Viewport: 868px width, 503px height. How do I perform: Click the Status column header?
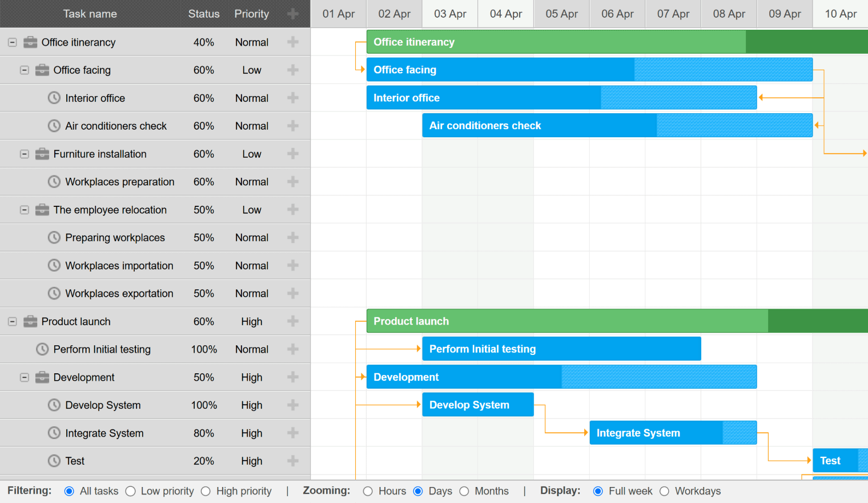pos(204,14)
